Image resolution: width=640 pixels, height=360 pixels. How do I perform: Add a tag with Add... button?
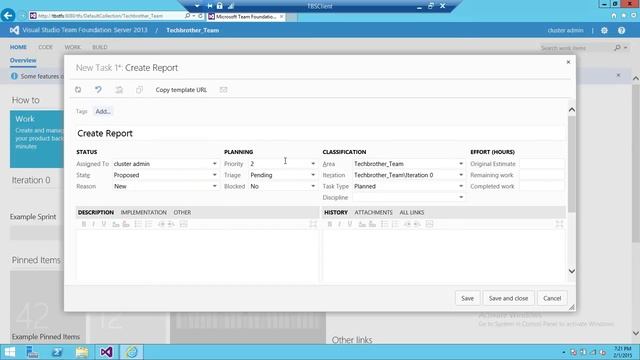(103, 111)
